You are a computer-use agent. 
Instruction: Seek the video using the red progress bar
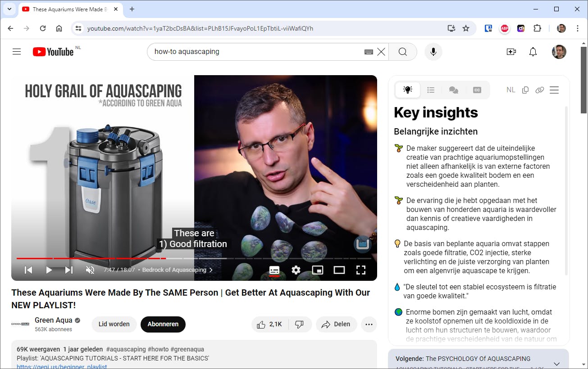point(194,258)
